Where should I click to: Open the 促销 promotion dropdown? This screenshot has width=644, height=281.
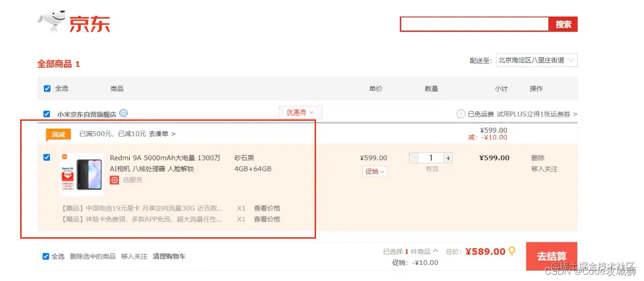click(375, 171)
